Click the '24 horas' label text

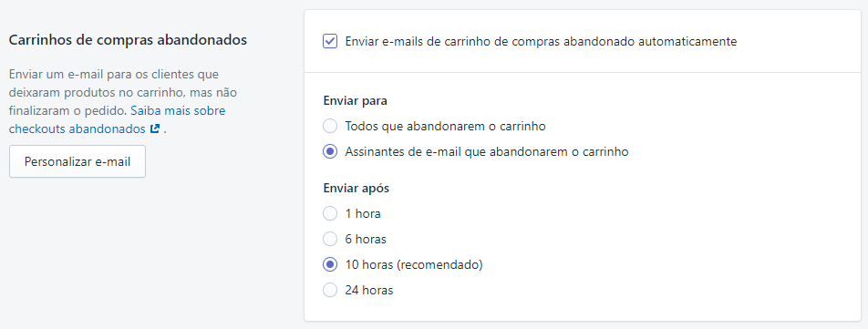click(x=369, y=291)
